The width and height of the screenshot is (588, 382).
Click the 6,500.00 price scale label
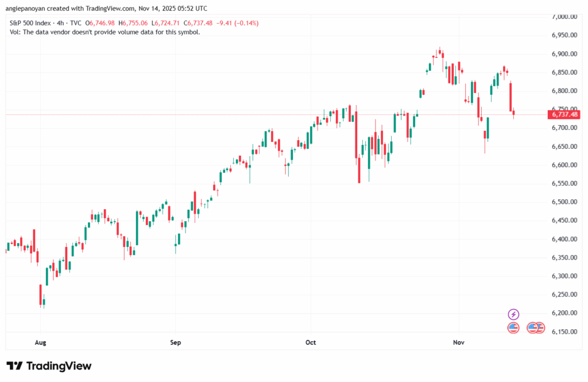coord(563,202)
